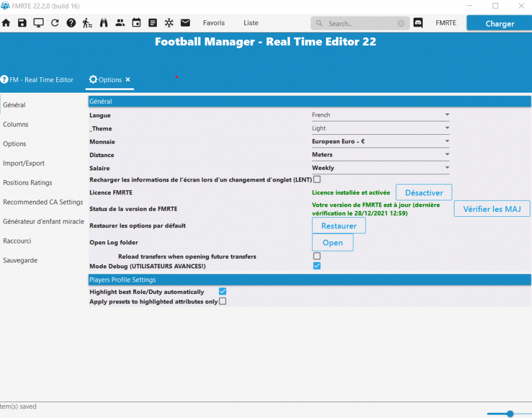
Task: Select Général in the sidebar
Action: click(x=14, y=105)
